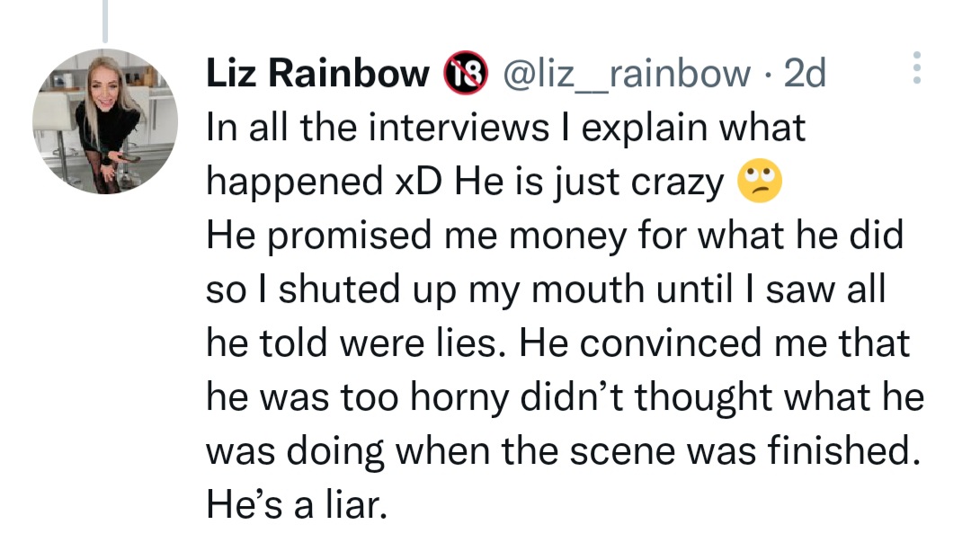Click the no-under-18 badge beside the name
The width and height of the screenshot is (971, 560).
click(x=465, y=74)
